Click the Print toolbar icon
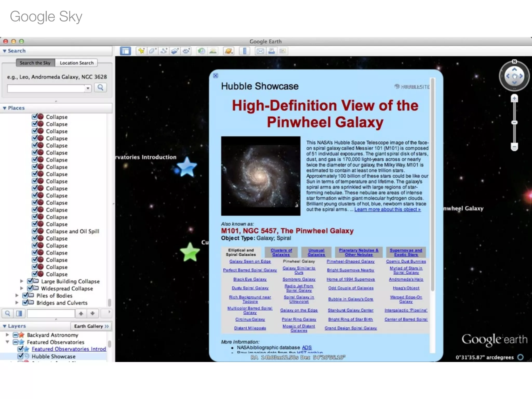532x399 pixels. point(271,51)
